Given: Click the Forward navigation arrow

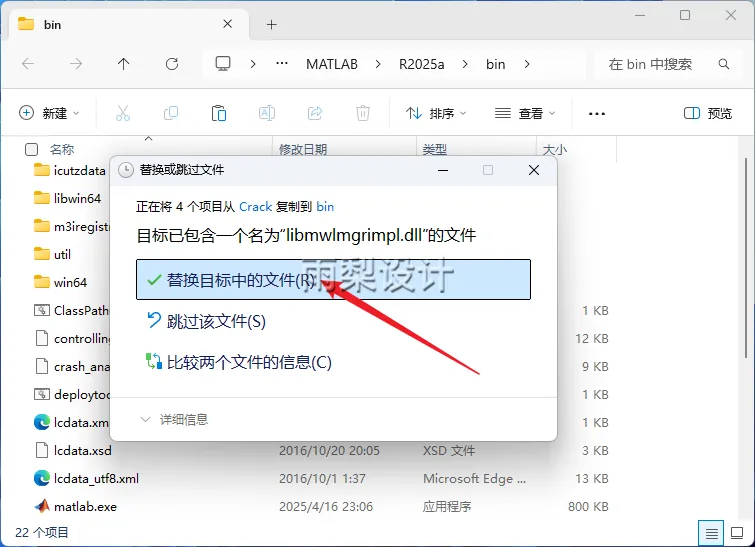Looking at the screenshot, I should (x=76, y=64).
